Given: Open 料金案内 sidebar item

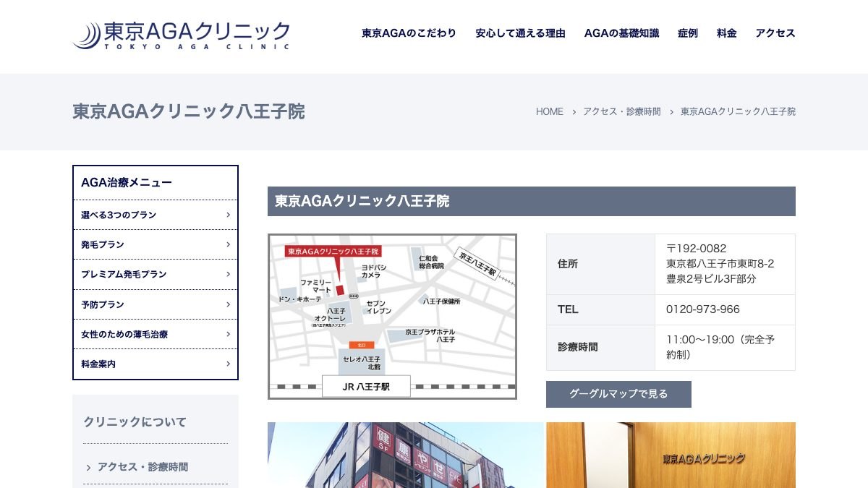Looking at the screenshot, I should (x=156, y=364).
